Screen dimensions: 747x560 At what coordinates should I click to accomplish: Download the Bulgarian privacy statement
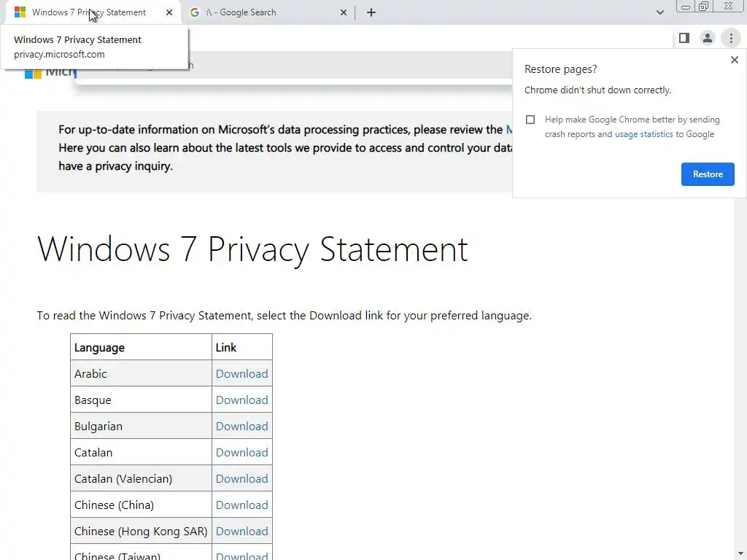coord(241,426)
